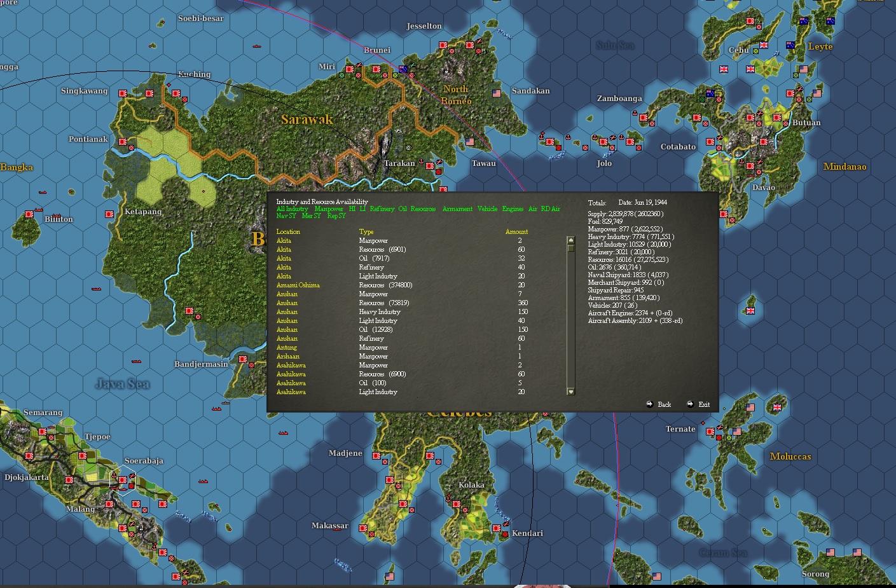Filter the list by Engines
The width and height of the screenshot is (896, 588).
[513, 209]
